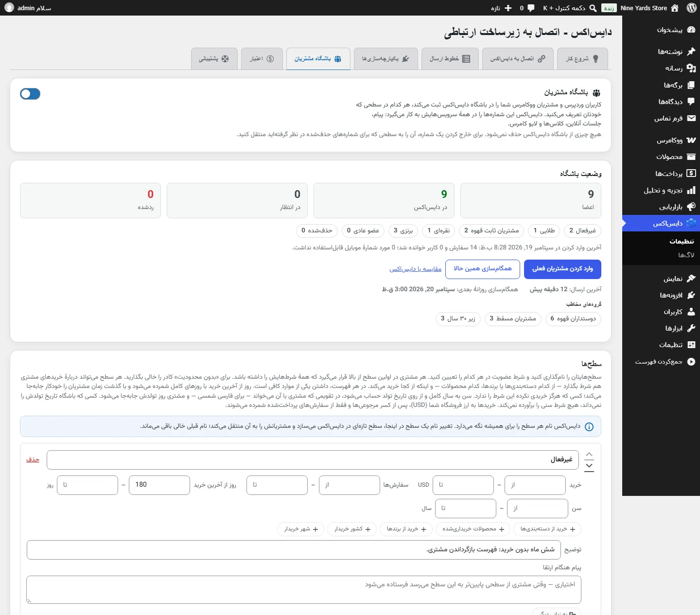Open the دیدگاه‌ها comment icon in sidebar
This screenshot has height=615, width=700.
691,101
